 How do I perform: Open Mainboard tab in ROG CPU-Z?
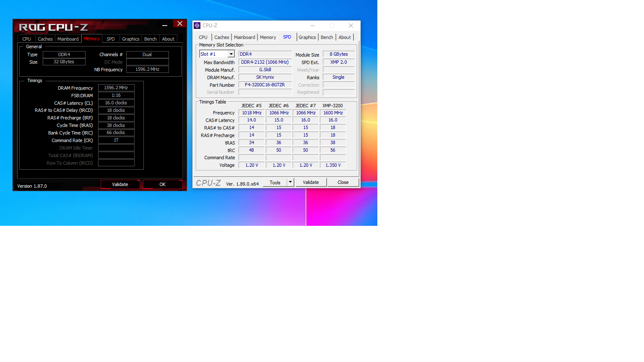coord(68,39)
